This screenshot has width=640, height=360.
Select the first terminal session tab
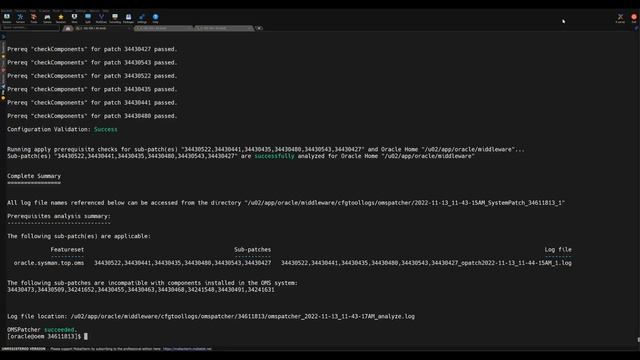pyautogui.click(x=103, y=28)
